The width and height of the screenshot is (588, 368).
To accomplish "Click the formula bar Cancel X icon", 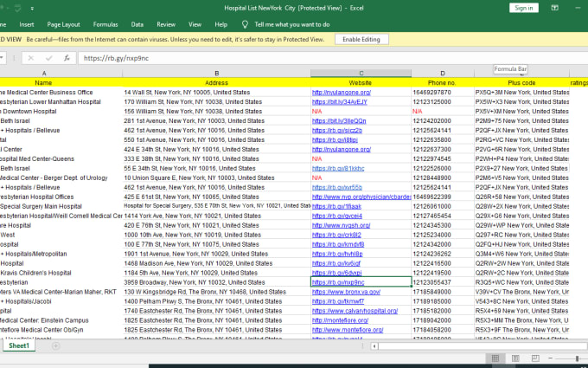I will 31,58.
